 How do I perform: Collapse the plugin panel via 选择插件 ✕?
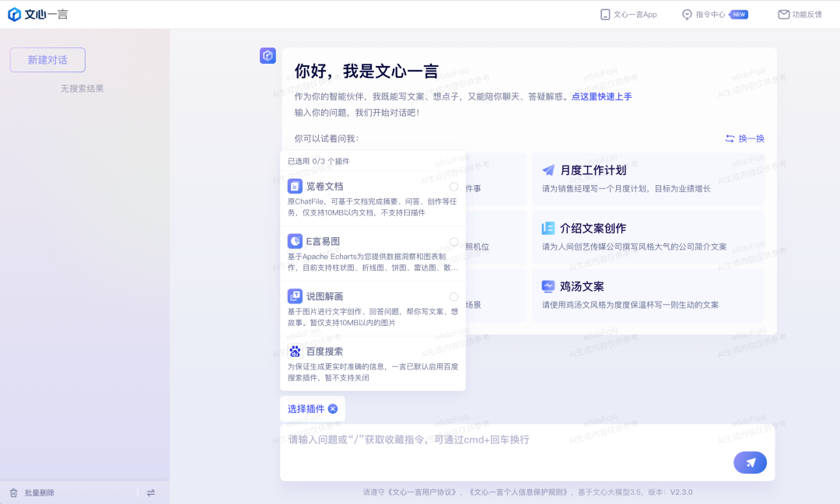(x=333, y=408)
